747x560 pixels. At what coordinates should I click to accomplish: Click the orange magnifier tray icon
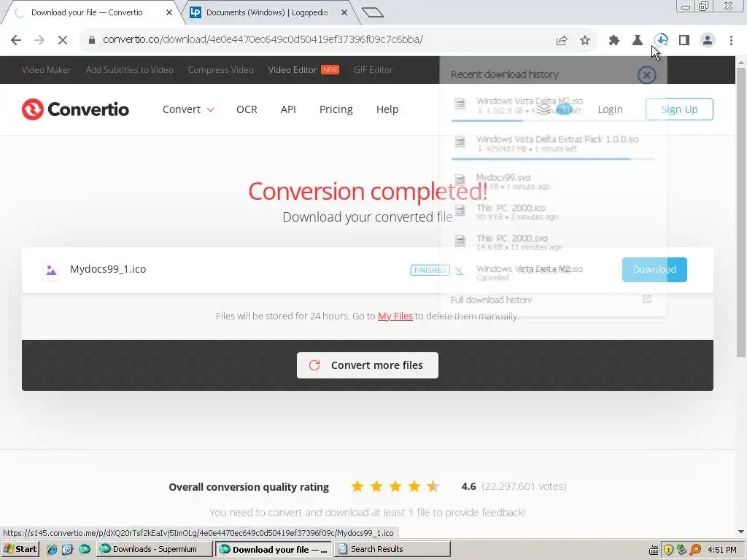[695, 550]
